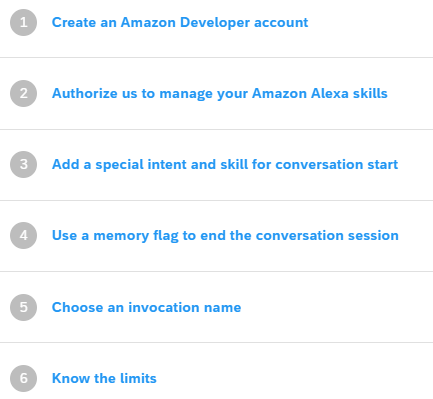This screenshot has width=433, height=399.
Task: Open Choose an invocation name link
Action: pyautogui.click(x=146, y=307)
